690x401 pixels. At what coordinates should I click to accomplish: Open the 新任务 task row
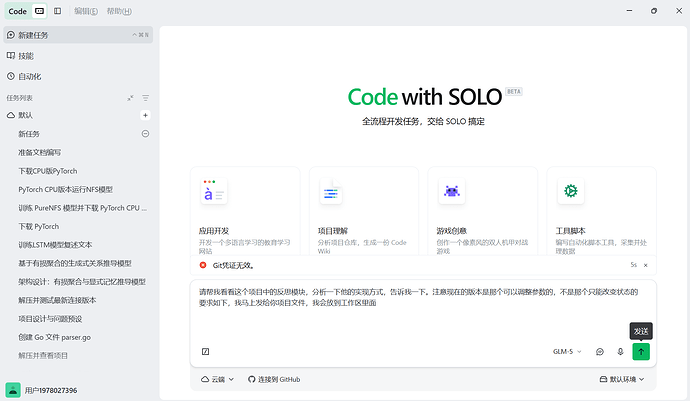(78, 134)
